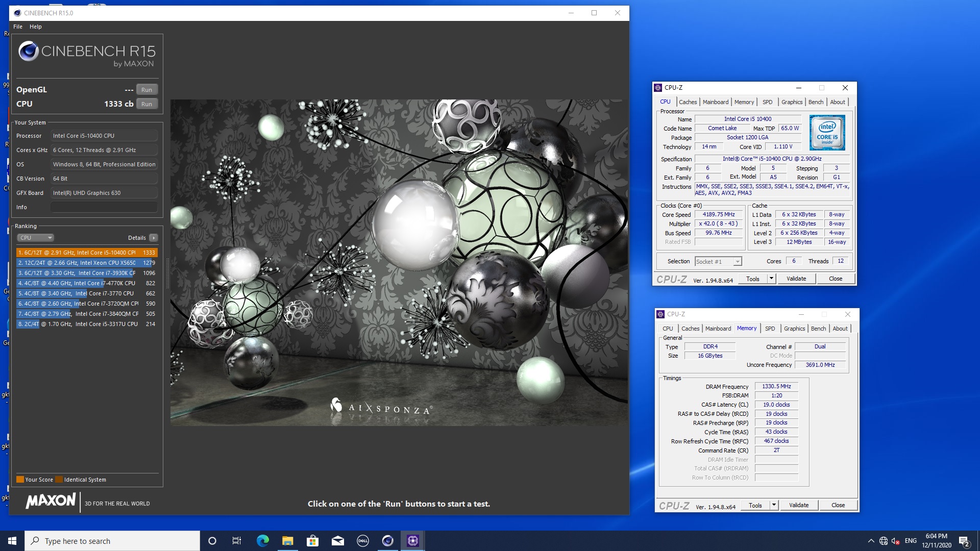980x551 pixels.
Task: Open the Dell app from the taskbar
Action: click(362, 541)
